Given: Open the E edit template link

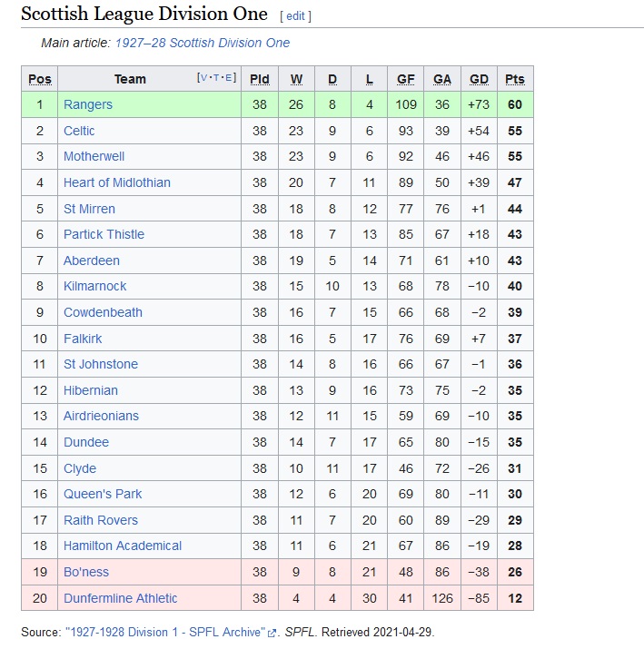Looking at the screenshot, I should point(228,77).
